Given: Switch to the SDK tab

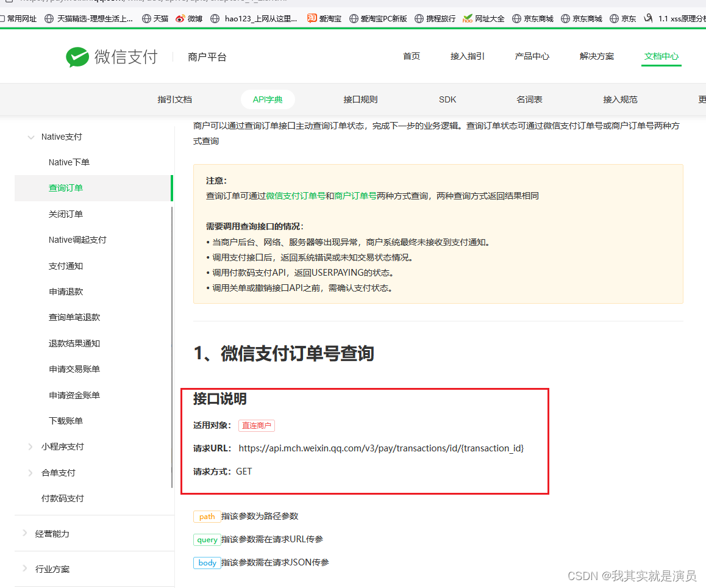Looking at the screenshot, I should 447,99.
